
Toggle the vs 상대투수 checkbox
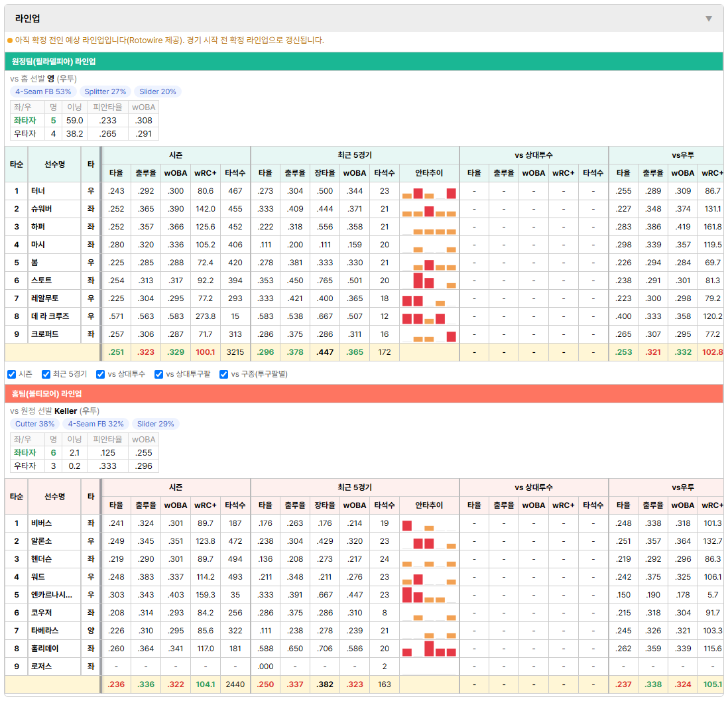pos(100,375)
